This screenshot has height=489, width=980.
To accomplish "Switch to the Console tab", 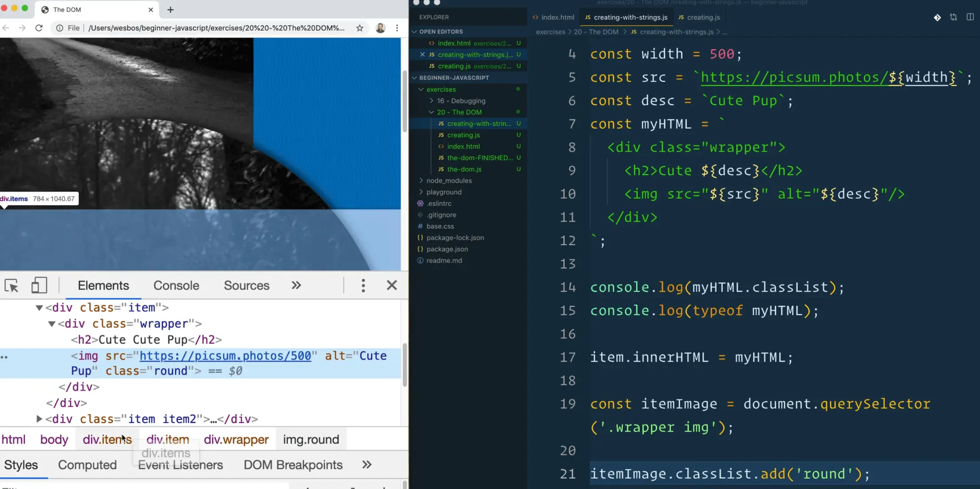I will point(176,286).
